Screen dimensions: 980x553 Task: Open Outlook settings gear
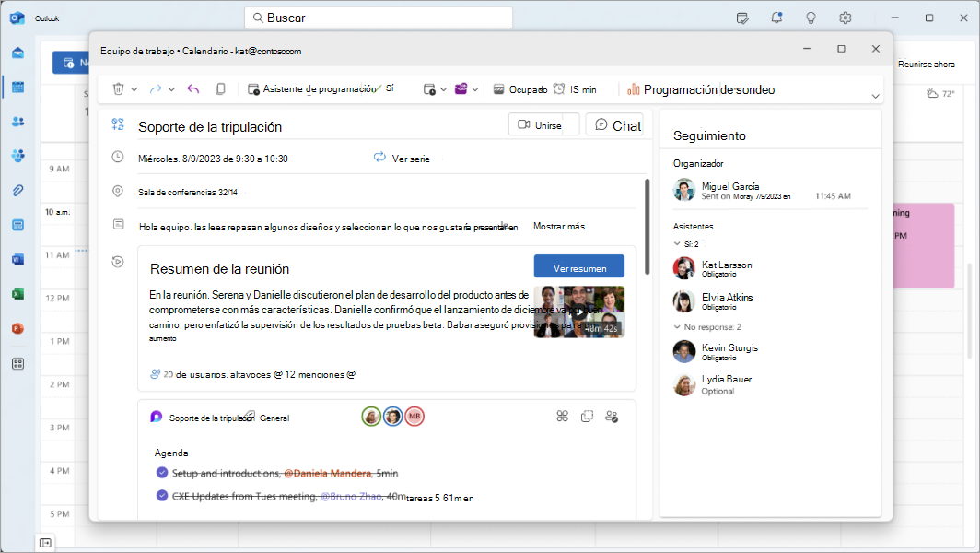pyautogui.click(x=845, y=18)
